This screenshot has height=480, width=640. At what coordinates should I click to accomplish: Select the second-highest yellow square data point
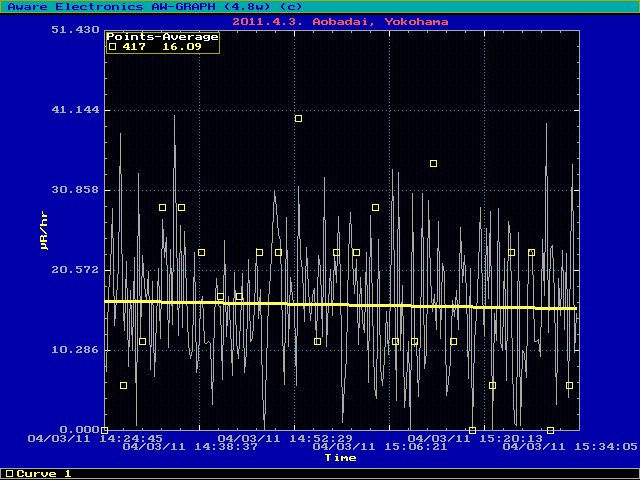433,163
